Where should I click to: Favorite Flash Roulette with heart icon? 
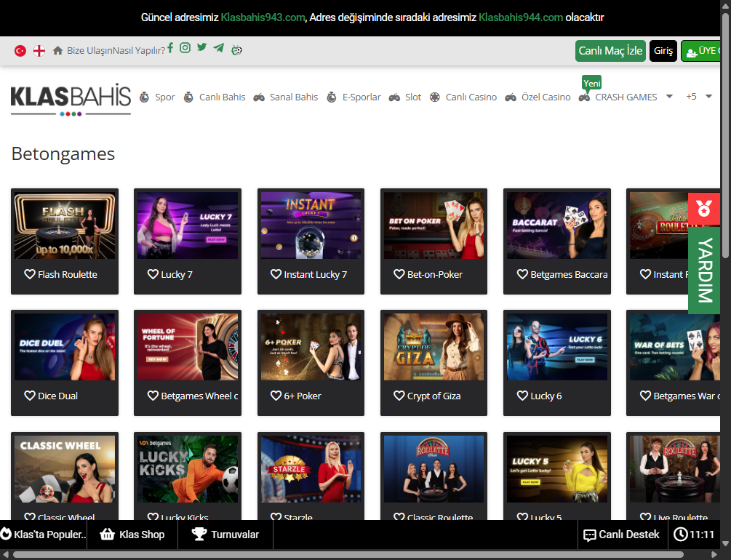pyautogui.click(x=30, y=274)
